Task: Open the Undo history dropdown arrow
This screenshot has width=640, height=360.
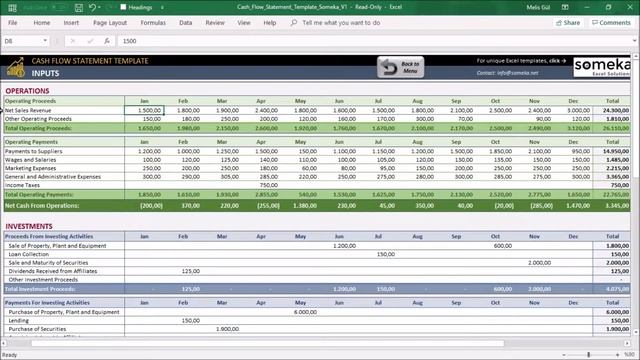Action: tap(99, 7)
